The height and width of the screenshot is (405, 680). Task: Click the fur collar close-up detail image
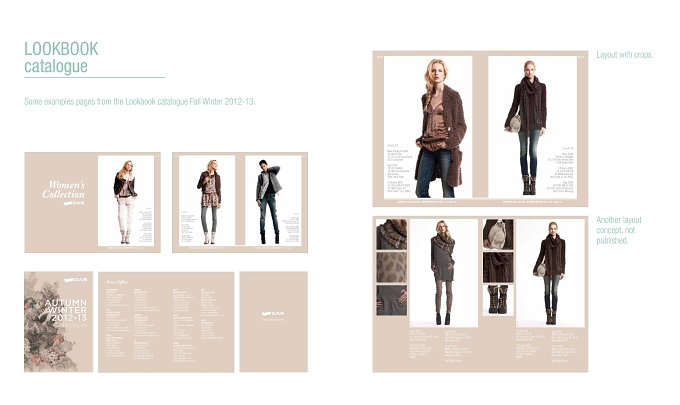click(x=392, y=235)
